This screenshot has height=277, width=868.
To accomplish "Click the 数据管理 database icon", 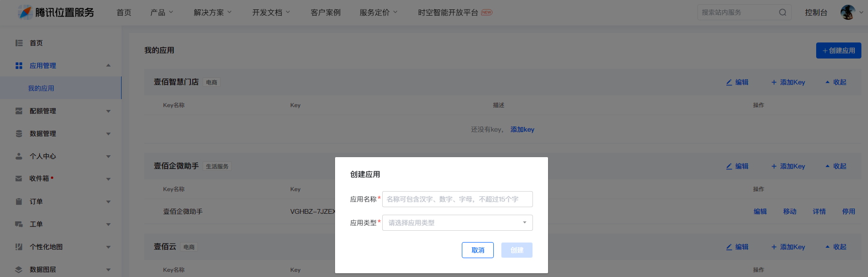I will (x=19, y=134).
